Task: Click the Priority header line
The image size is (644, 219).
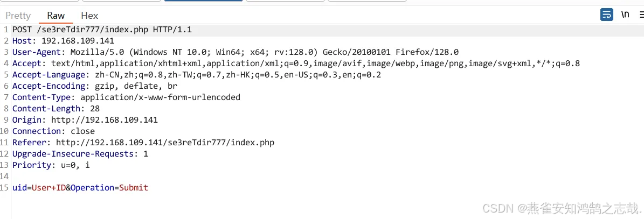Action: 51,165
